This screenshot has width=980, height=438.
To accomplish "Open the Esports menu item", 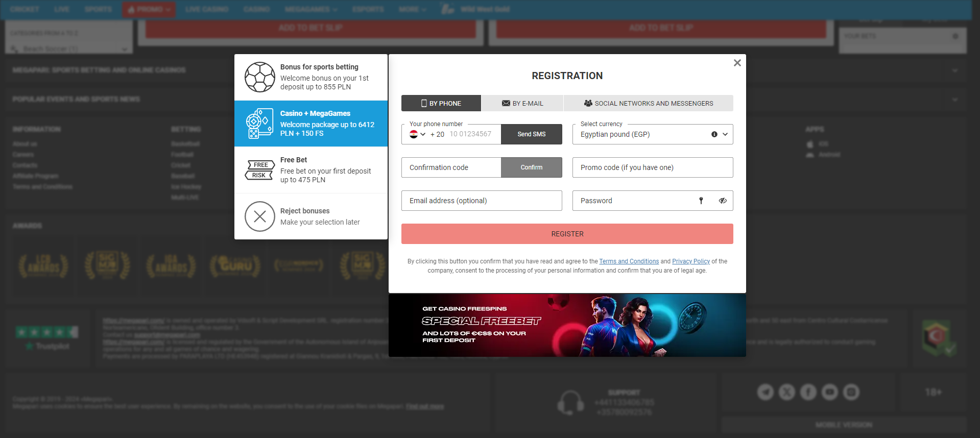I will 368,9.
